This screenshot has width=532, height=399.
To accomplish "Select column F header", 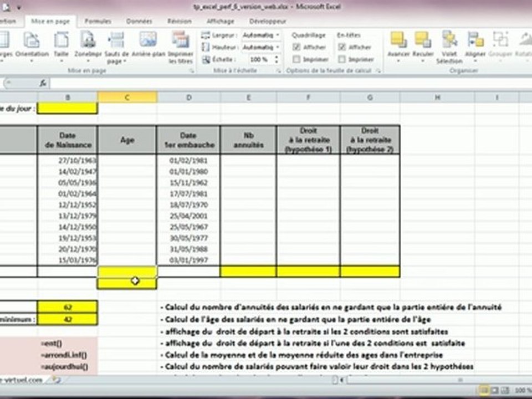I will click(x=308, y=98).
